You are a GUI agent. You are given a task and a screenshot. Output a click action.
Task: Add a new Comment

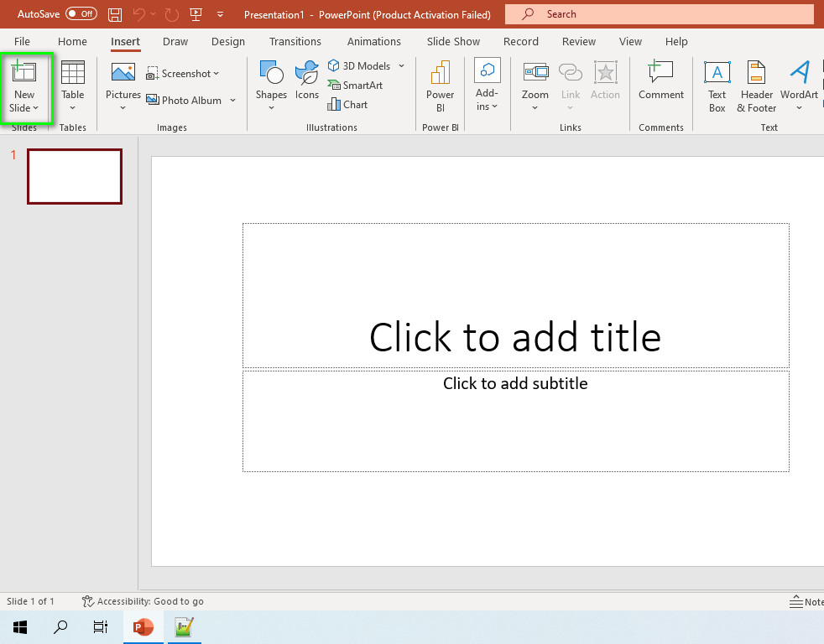[x=661, y=80]
